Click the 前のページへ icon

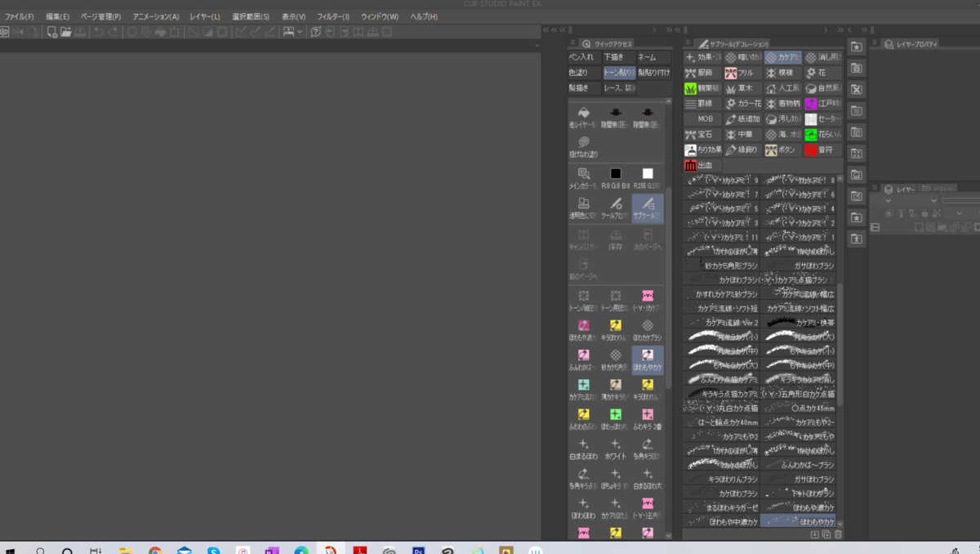(583, 269)
